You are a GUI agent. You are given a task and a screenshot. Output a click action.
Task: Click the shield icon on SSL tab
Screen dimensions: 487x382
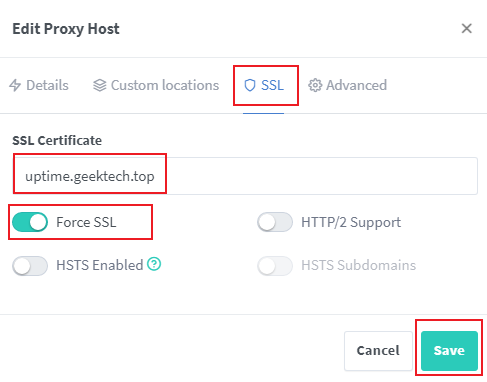(250, 85)
